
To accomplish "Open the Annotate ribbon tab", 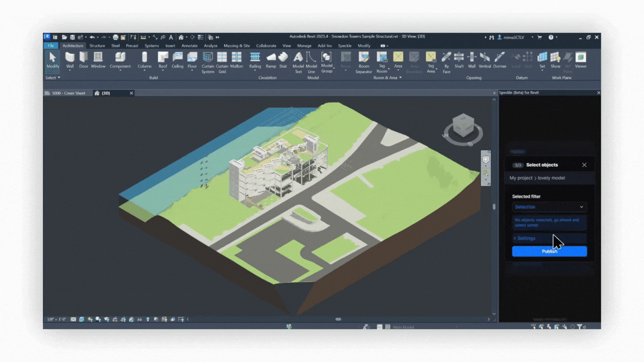I will (190, 46).
